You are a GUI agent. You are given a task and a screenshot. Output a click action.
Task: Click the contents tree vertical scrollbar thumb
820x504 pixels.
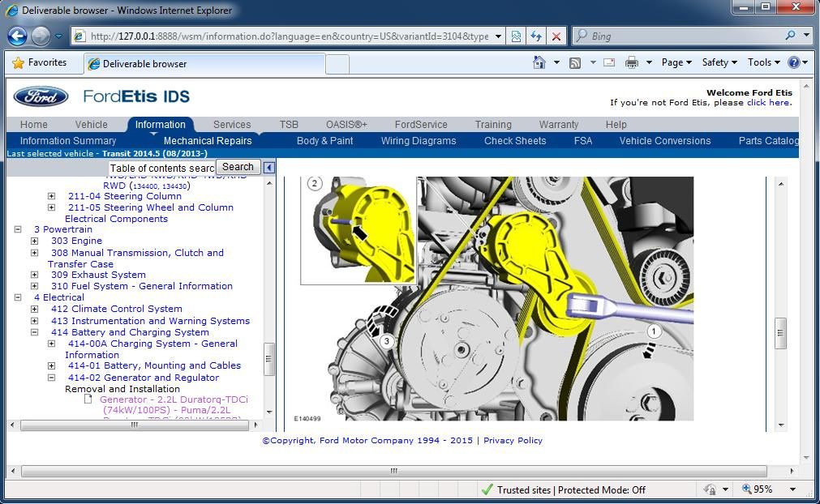point(268,359)
